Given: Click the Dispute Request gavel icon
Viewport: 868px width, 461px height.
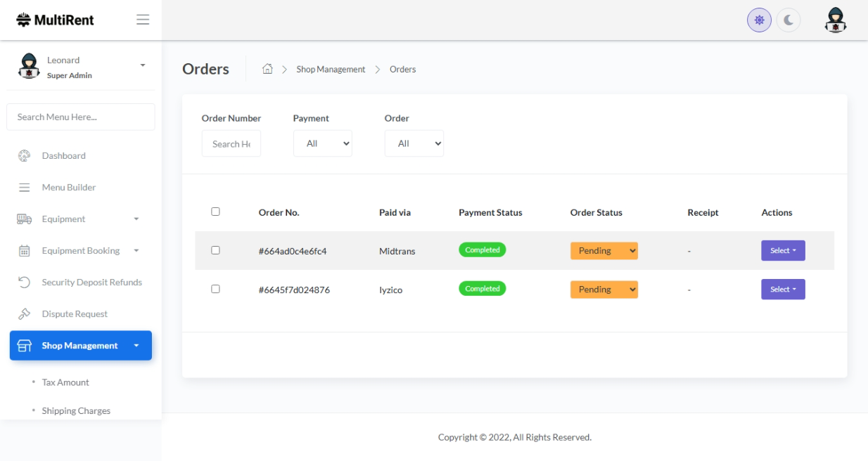Looking at the screenshot, I should pos(24,314).
